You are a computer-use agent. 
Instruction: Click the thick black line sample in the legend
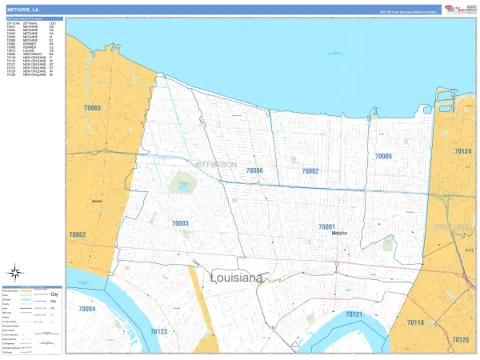(26, 309)
